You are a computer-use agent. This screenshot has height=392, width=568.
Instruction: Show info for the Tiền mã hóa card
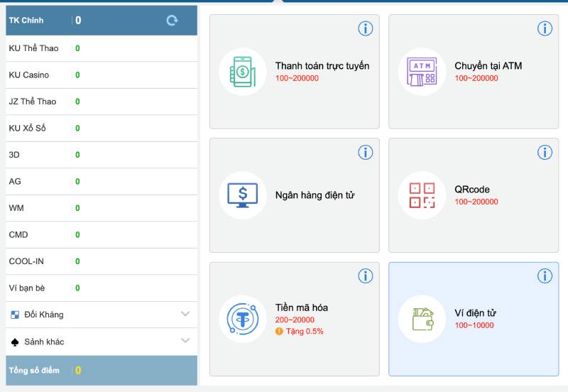(x=365, y=276)
